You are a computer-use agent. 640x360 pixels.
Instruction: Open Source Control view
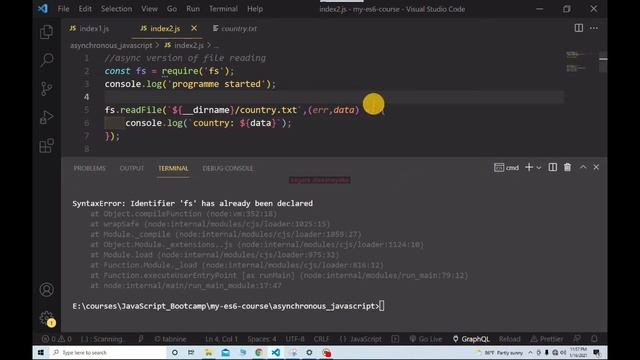pyautogui.click(x=47, y=89)
